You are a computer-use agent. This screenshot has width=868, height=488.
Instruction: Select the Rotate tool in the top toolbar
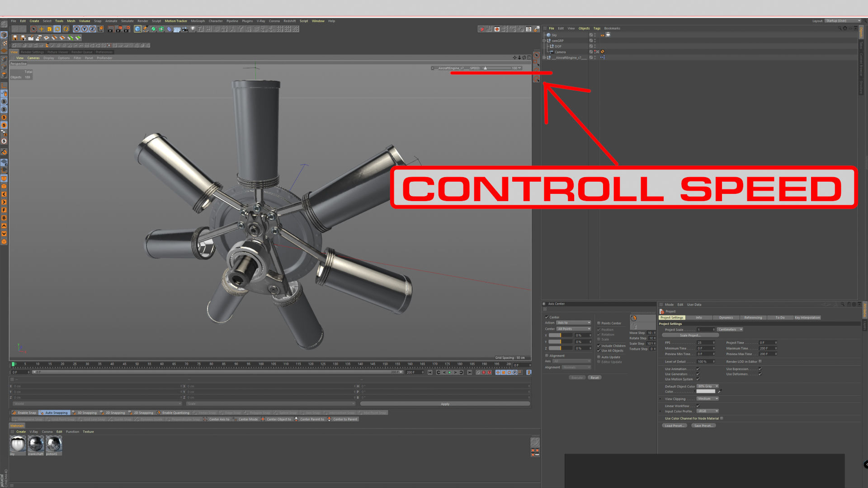point(57,29)
